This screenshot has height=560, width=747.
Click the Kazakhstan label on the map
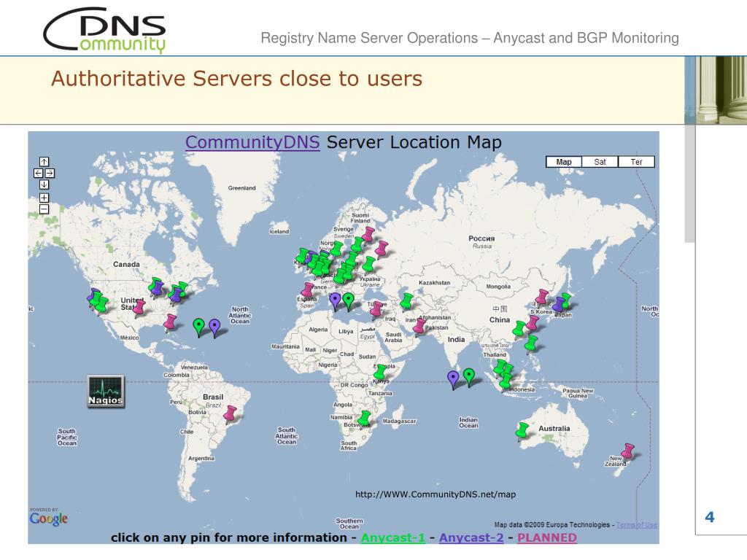click(435, 283)
